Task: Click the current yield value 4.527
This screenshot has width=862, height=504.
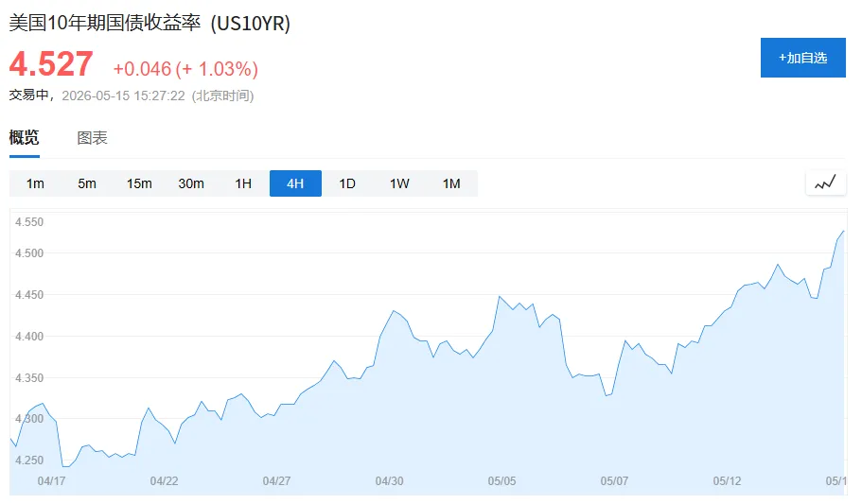Action: [x=51, y=63]
